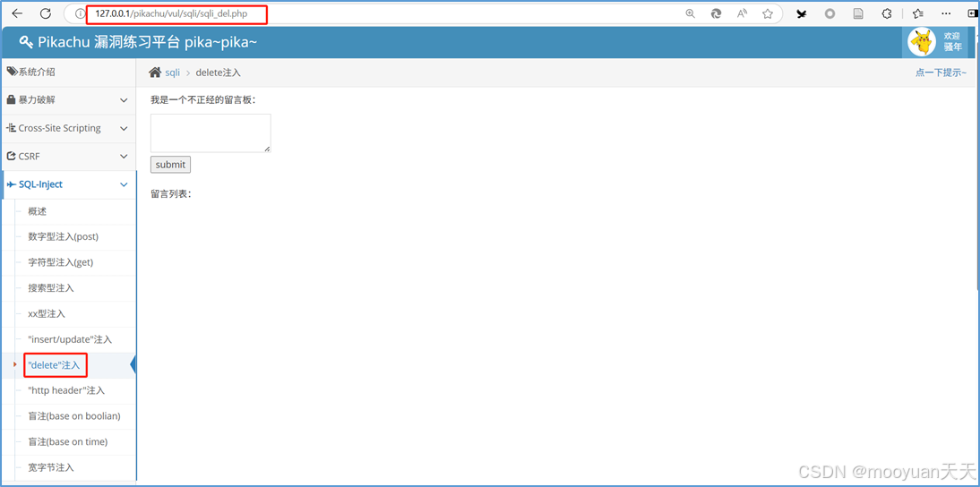Open the zoom magnifier icon in address bar
Viewport: 980px width, 487px height.
(690, 13)
